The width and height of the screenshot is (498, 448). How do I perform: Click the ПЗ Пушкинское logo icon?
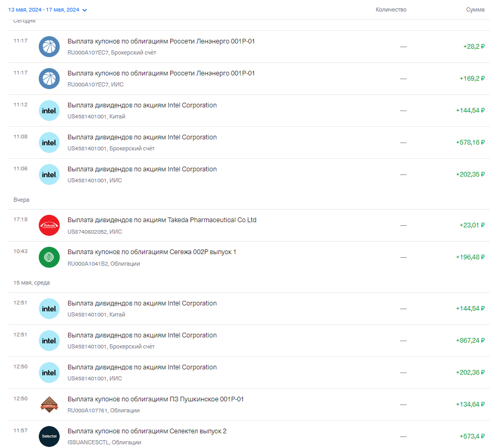pos(49,405)
